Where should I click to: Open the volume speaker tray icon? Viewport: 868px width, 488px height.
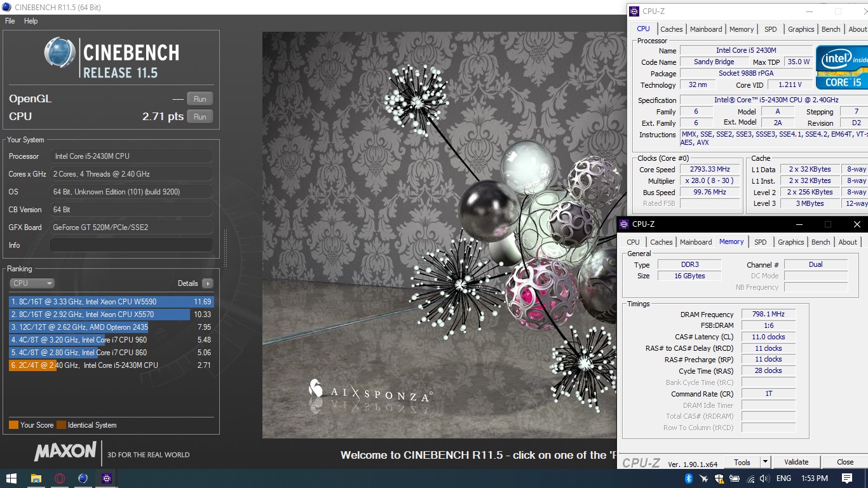click(764, 478)
